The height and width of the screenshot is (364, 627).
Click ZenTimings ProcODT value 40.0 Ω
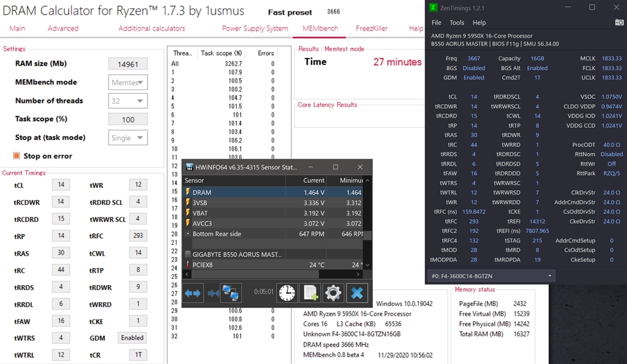click(612, 144)
